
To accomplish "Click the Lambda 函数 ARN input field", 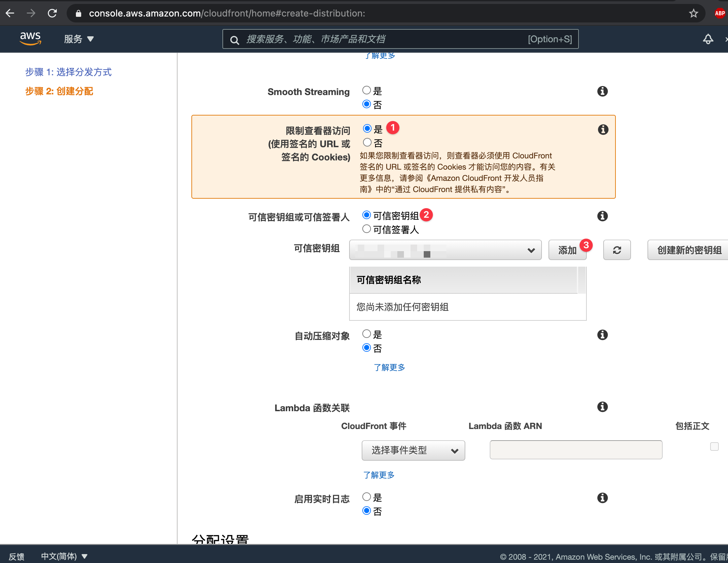I will click(x=576, y=450).
